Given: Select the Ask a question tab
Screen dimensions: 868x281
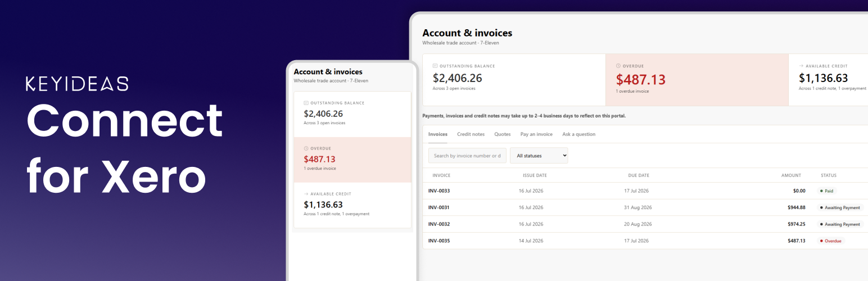Looking at the screenshot, I should click(x=578, y=134).
